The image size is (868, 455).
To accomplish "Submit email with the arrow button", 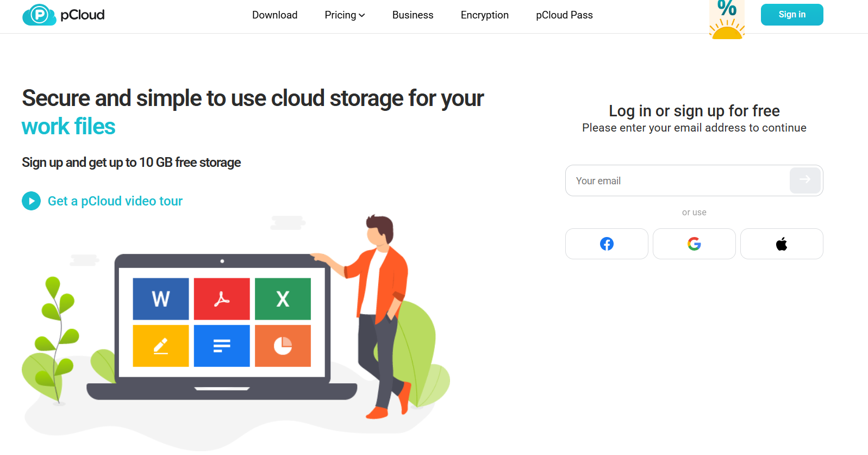I will pos(805,180).
